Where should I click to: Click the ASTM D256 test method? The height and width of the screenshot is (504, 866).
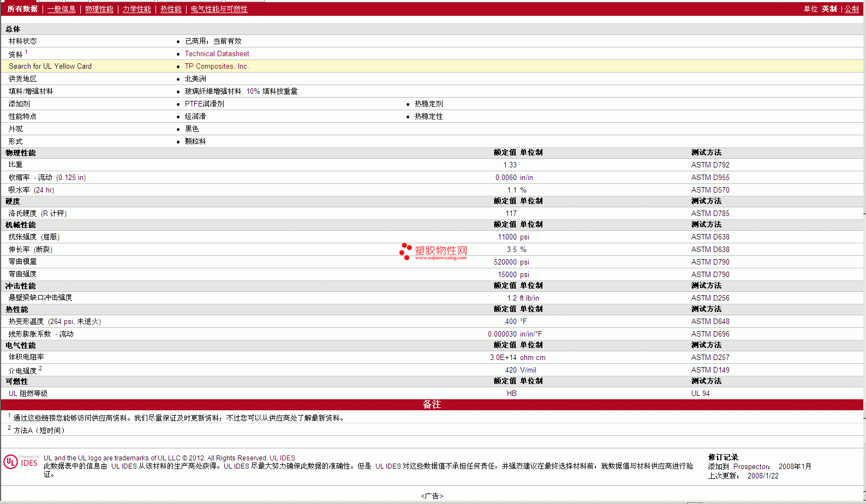coord(710,298)
